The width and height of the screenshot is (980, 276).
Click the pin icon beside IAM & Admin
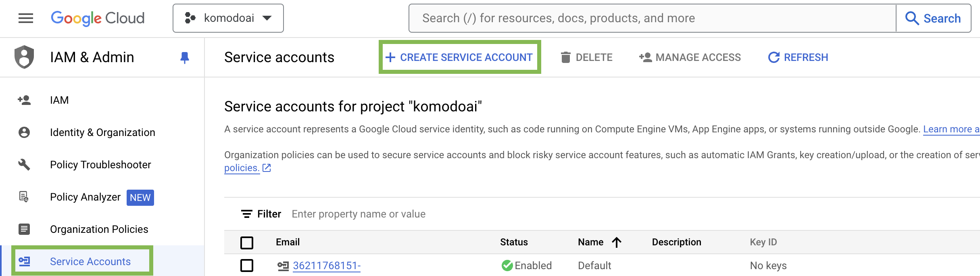(185, 58)
